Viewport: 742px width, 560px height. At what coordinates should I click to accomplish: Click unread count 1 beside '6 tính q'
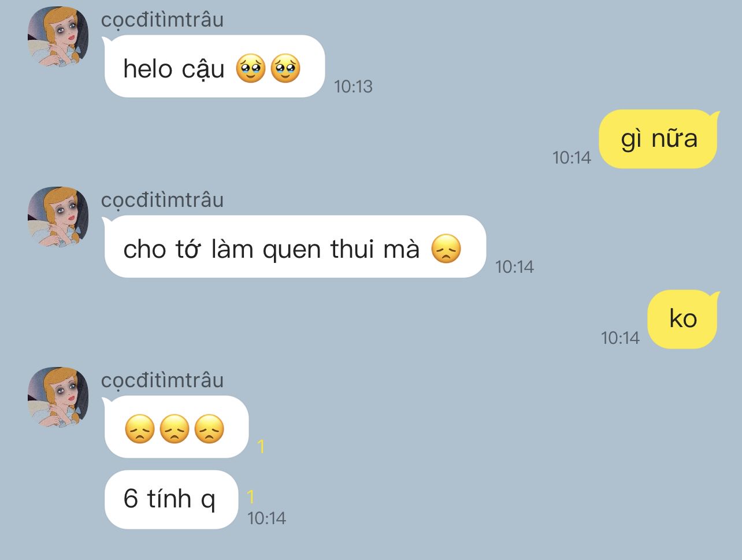click(251, 497)
